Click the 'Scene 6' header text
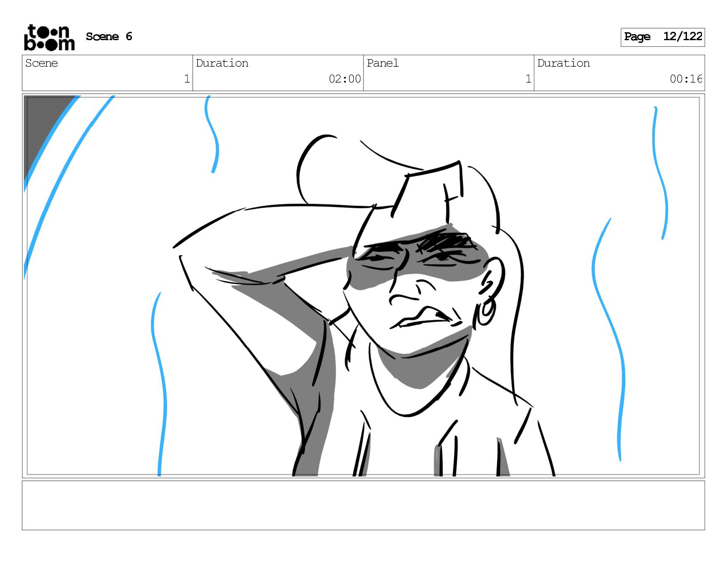Image resolution: width=728 pixels, height=563 pixels. 109,37
